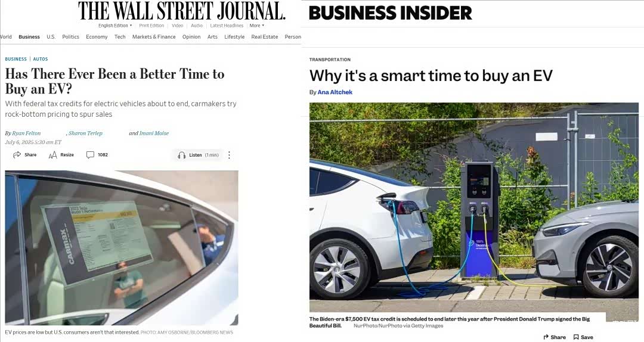Open the EV charging station photo
Image resolution: width=644 pixels, height=342 pixels.
(x=474, y=207)
